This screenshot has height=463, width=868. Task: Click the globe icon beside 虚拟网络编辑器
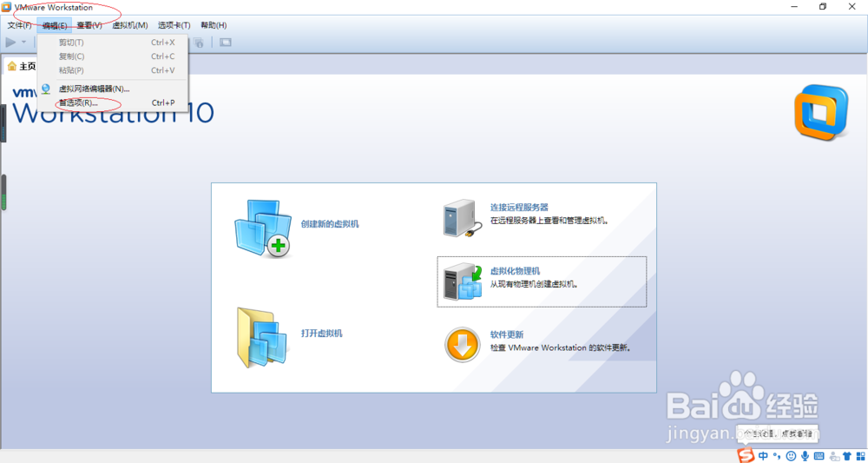46,89
